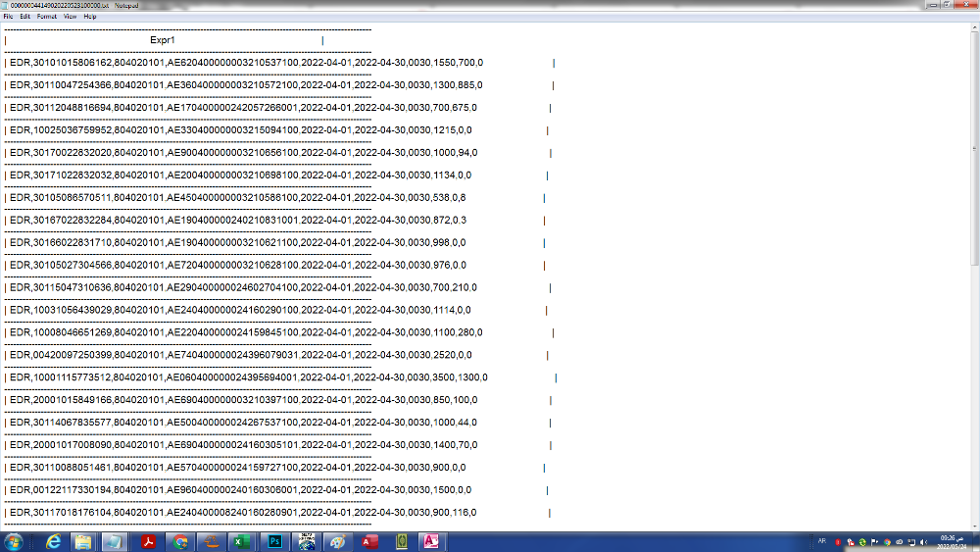980x552 pixels.
Task: Open the red shield security tray icon
Action: point(838,542)
